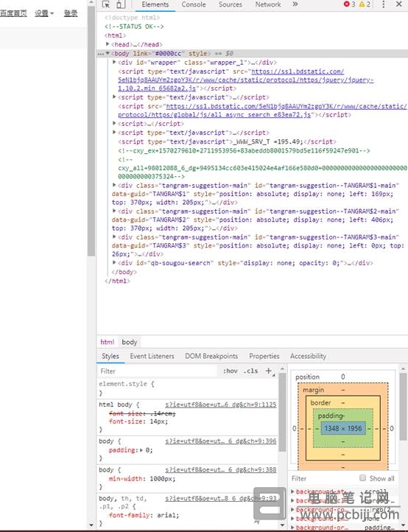
Task: Click the 百度首页 link on the page
Action: pyautogui.click(x=13, y=13)
